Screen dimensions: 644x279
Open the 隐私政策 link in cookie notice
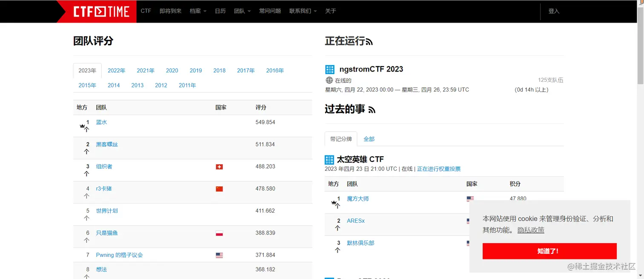coord(531,230)
